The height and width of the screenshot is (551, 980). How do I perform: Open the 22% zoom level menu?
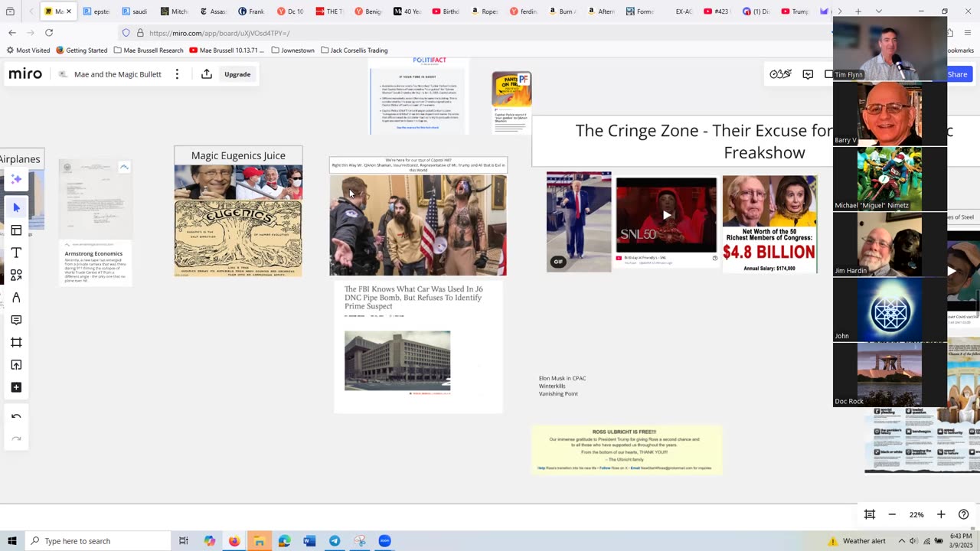tap(916, 514)
